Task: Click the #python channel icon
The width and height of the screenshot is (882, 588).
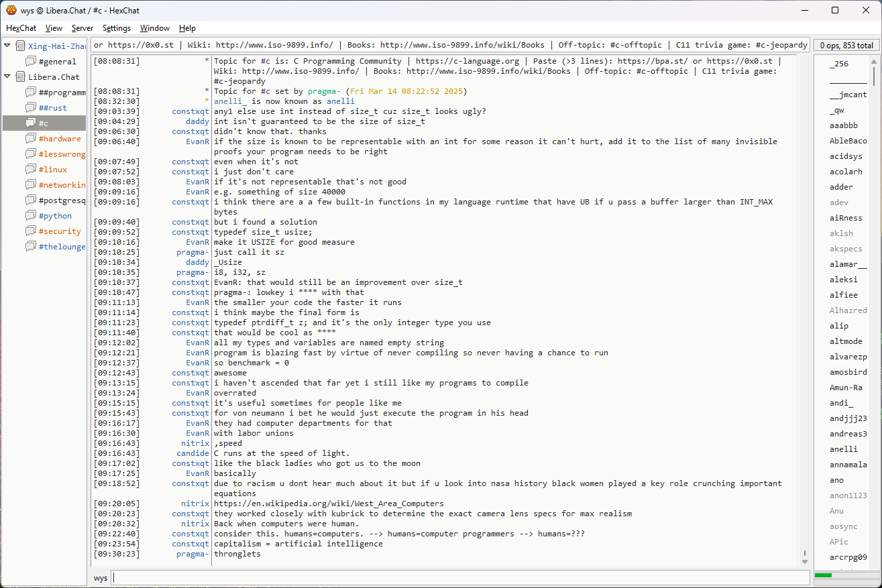Action: (x=31, y=216)
